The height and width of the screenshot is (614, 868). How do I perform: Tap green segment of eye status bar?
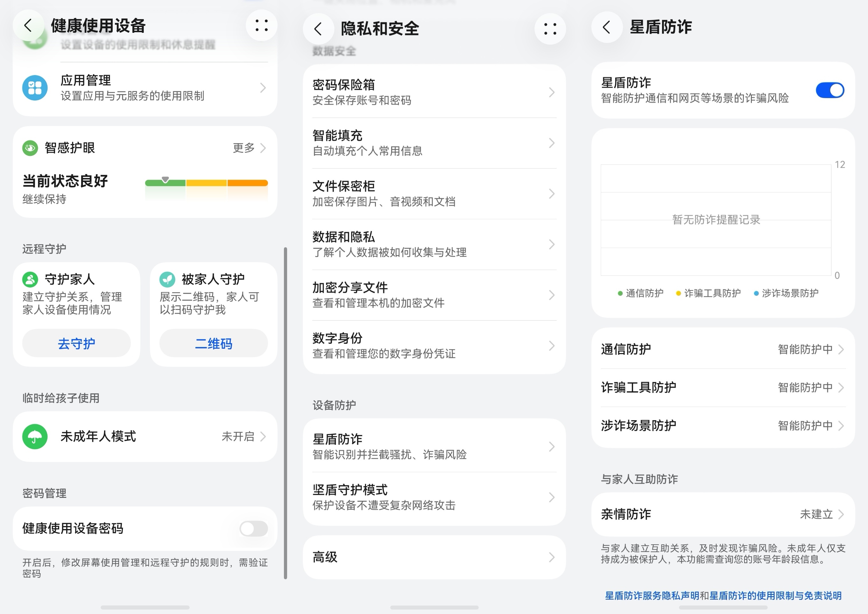[165, 183]
